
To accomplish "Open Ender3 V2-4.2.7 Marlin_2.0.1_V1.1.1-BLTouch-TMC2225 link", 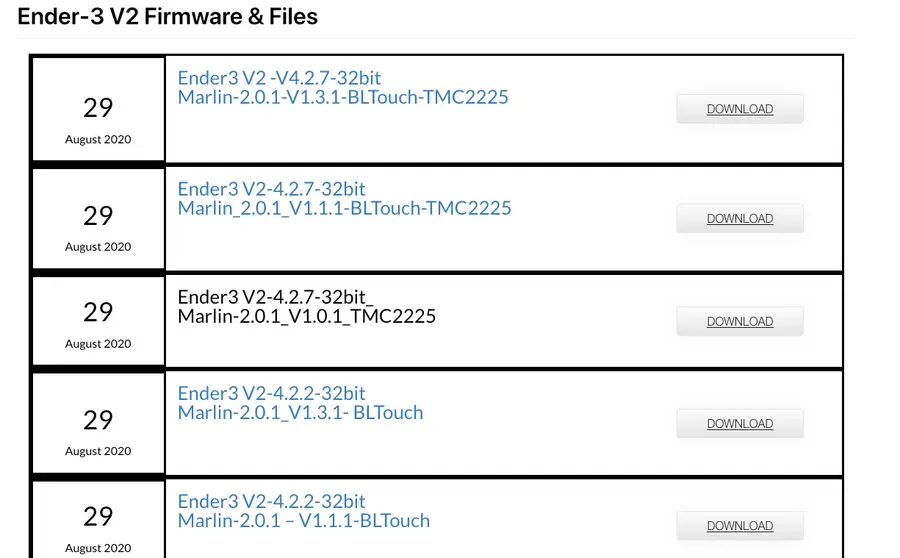I will [x=344, y=199].
